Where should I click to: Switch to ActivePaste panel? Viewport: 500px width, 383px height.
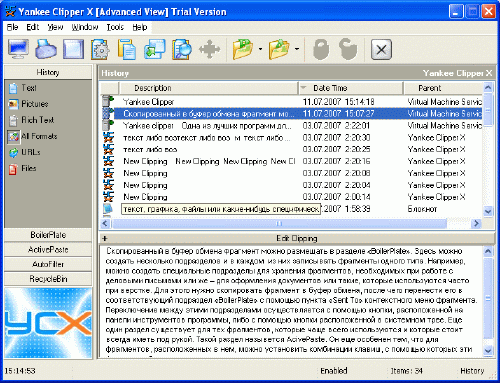tap(48, 250)
